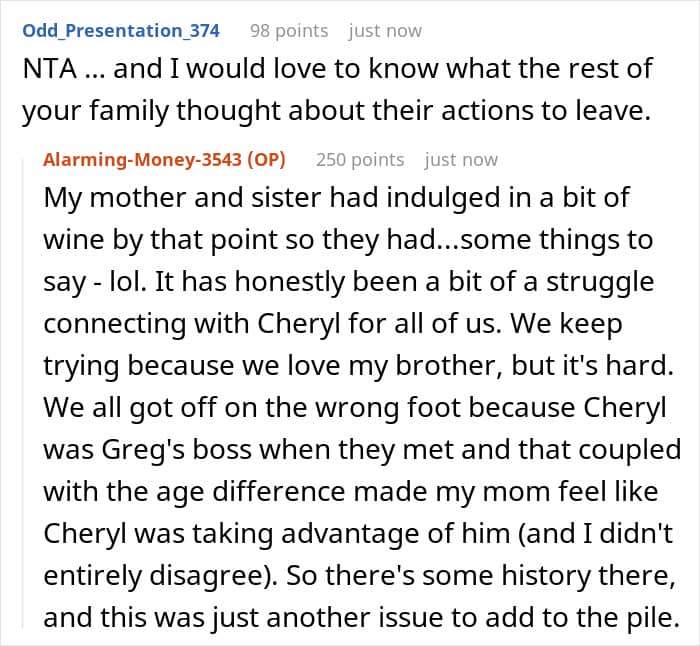
Task: Click the line starting 'My mother and sister'
Action: tap(336, 197)
